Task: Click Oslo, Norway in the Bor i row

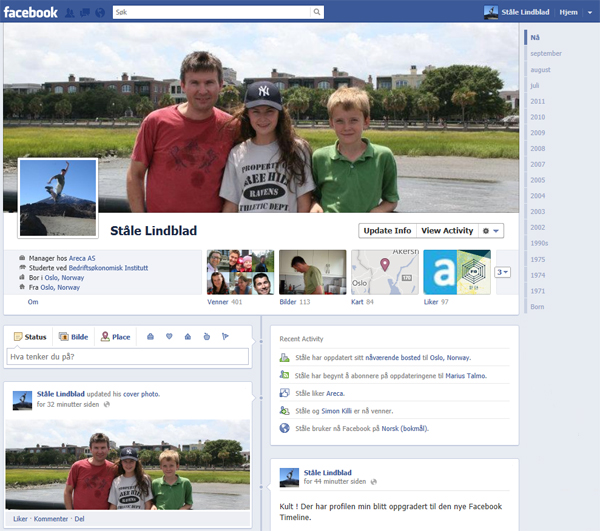Action: (64, 277)
